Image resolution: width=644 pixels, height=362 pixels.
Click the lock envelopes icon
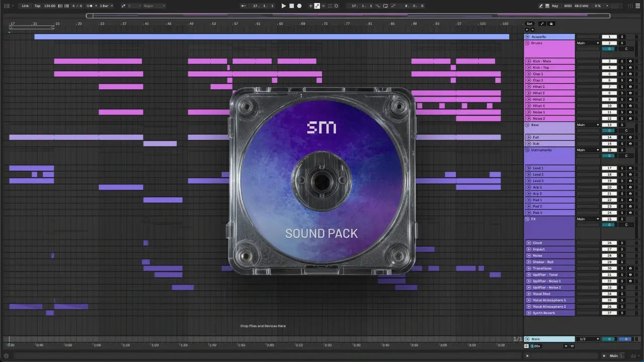(551, 24)
